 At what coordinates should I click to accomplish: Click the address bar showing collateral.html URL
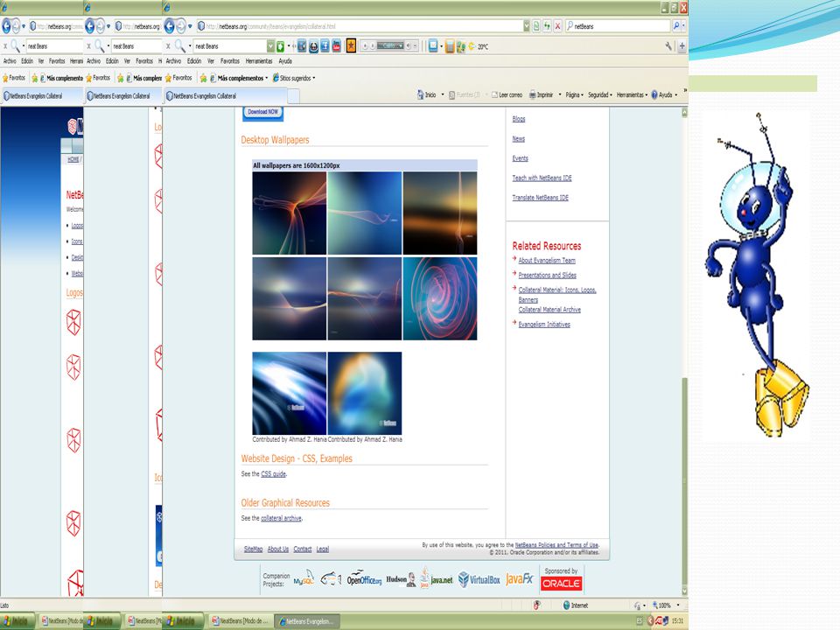click(359, 25)
